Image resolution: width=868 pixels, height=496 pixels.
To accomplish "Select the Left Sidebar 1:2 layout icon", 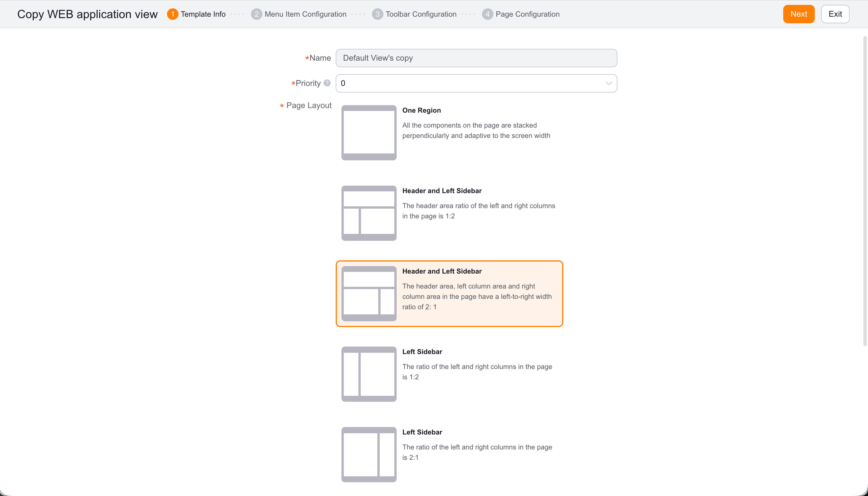I will (369, 374).
